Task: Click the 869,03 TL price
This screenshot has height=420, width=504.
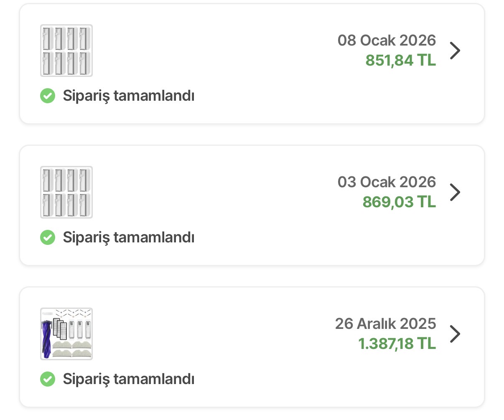Action: point(399,202)
